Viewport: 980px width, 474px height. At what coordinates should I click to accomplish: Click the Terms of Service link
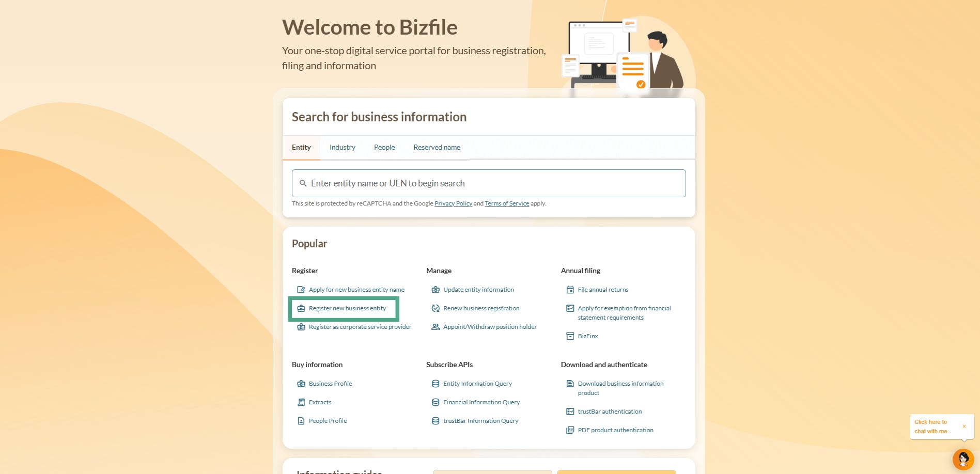pos(507,203)
